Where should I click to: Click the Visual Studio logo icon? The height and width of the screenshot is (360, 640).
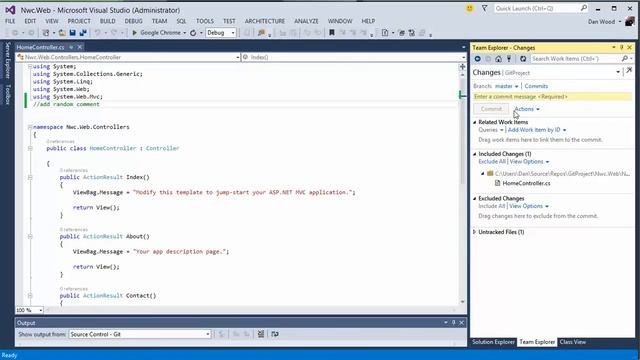click(x=10, y=10)
